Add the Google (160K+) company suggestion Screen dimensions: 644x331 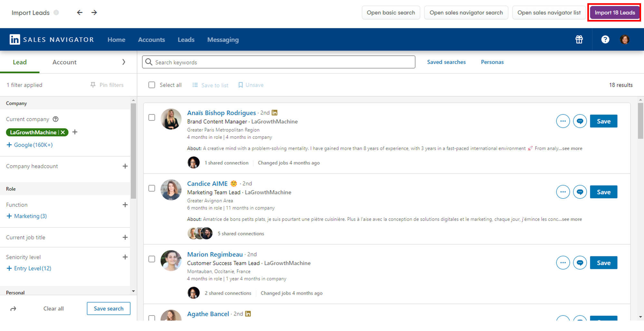tap(30, 145)
